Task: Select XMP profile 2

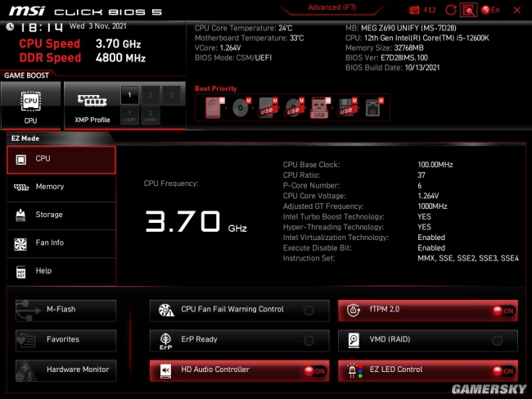Action: click(x=151, y=95)
